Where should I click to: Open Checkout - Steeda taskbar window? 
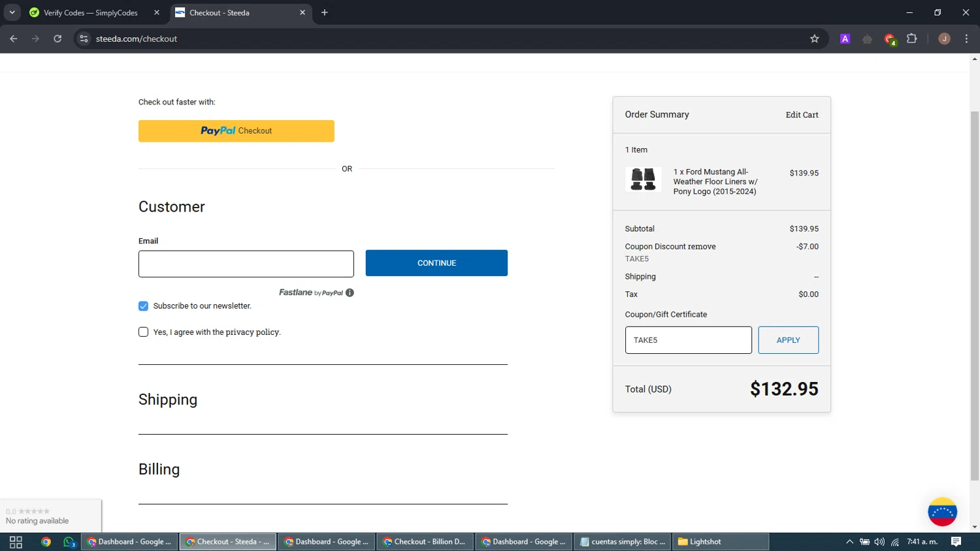point(228,542)
